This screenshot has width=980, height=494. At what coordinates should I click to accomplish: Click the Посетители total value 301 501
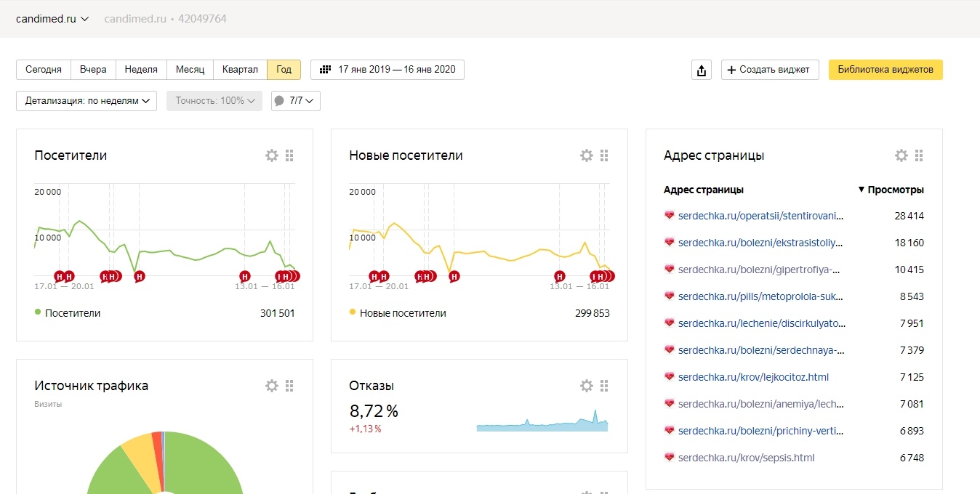277,313
